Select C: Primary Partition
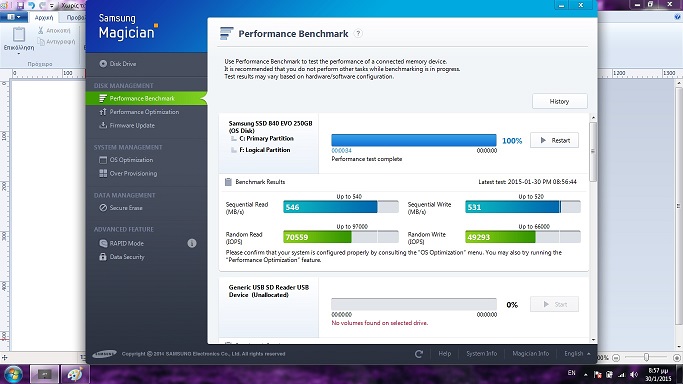The height and width of the screenshot is (384, 683). (x=266, y=138)
